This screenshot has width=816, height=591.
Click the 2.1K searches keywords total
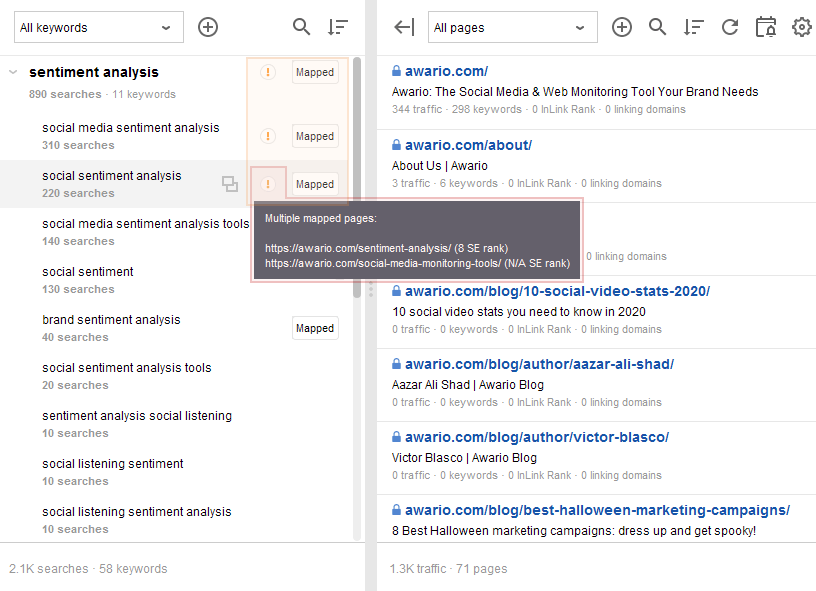pos(88,569)
